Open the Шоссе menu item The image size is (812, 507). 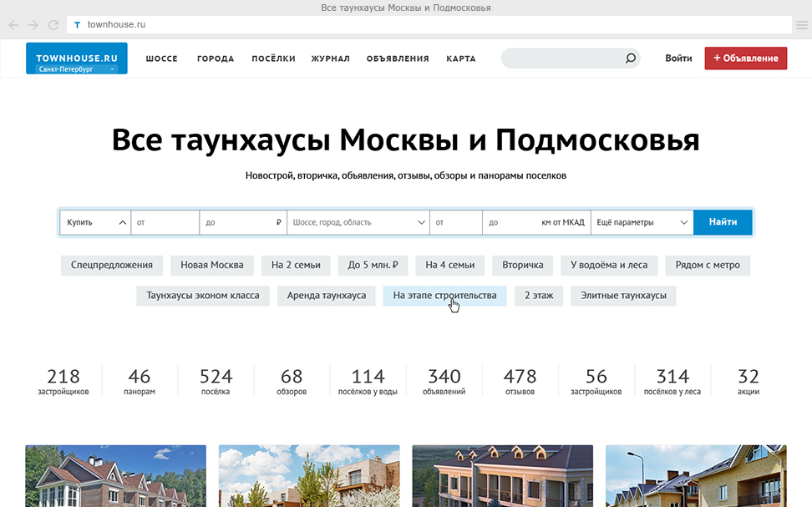(162, 58)
